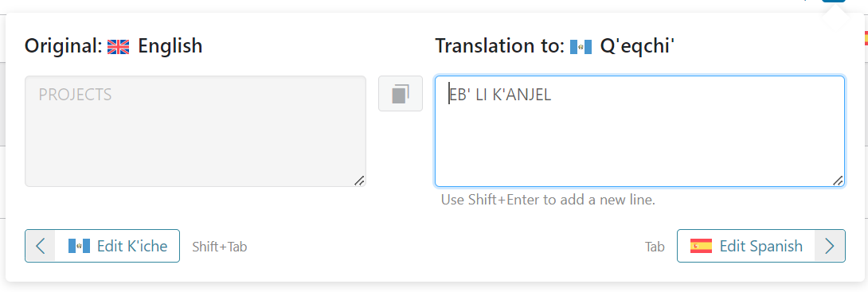The image size is (868, 292).
Task: Click the left chevron beside Edit K'iche
Action: pos(41,246)
